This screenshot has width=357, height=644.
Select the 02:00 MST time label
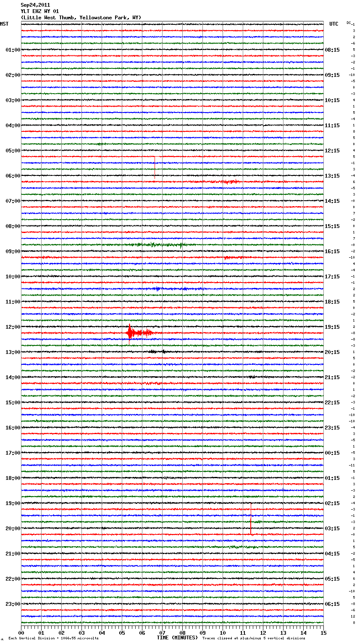(x=13, y=75)
